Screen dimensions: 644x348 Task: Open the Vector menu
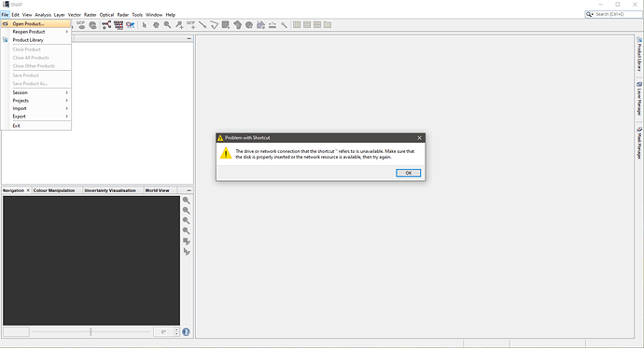pyautogui.click(x=75, y=15)
